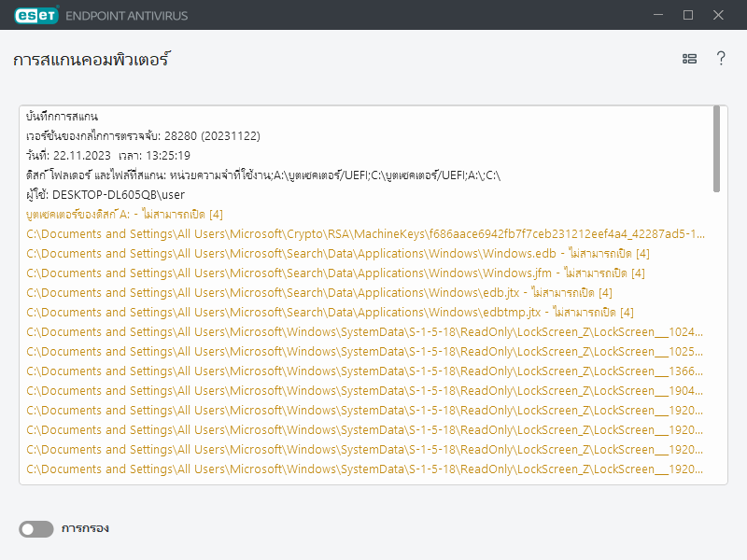Viewport: 747px width, 560px height.
Task: Select the LockScreen___1025 log entry
Action: 364,352
